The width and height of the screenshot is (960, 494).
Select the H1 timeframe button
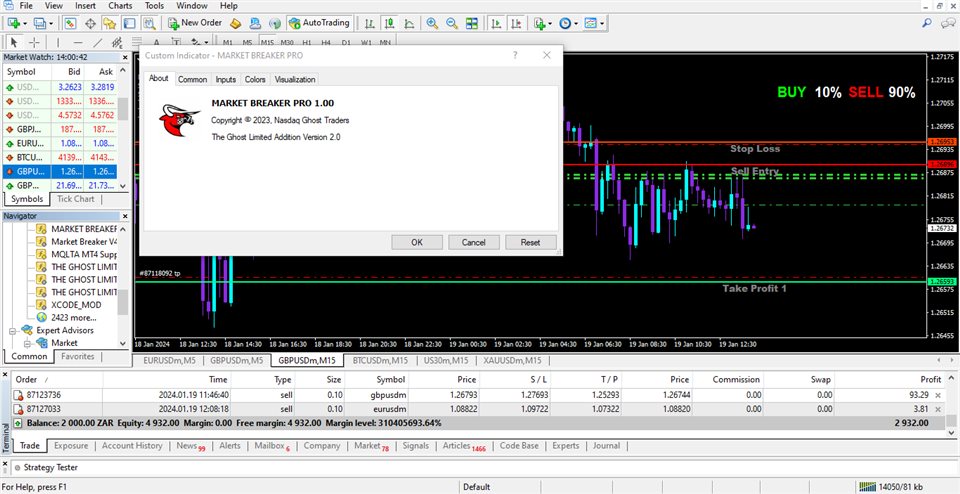coord(307,43)
